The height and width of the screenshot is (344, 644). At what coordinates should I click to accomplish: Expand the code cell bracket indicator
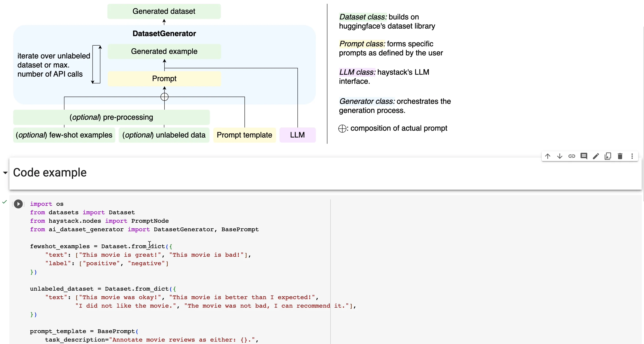[x=13, y=204]
